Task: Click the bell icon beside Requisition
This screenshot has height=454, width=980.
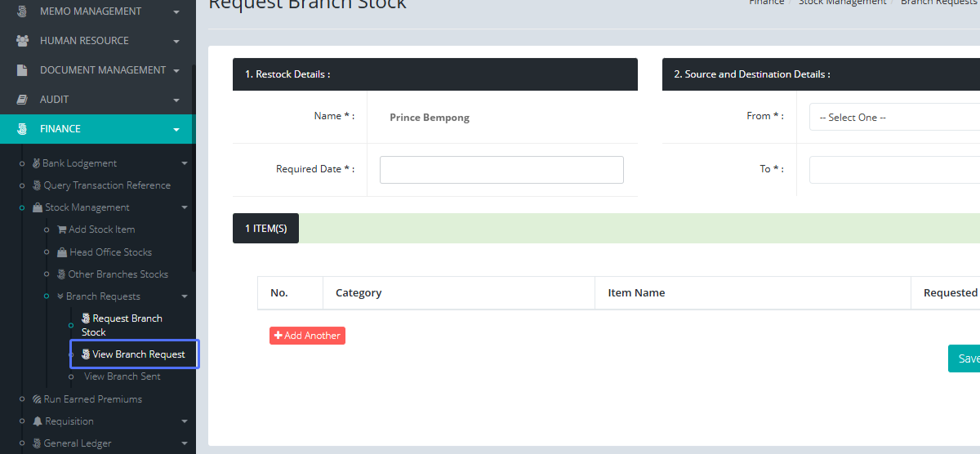Action: (38, 421)
